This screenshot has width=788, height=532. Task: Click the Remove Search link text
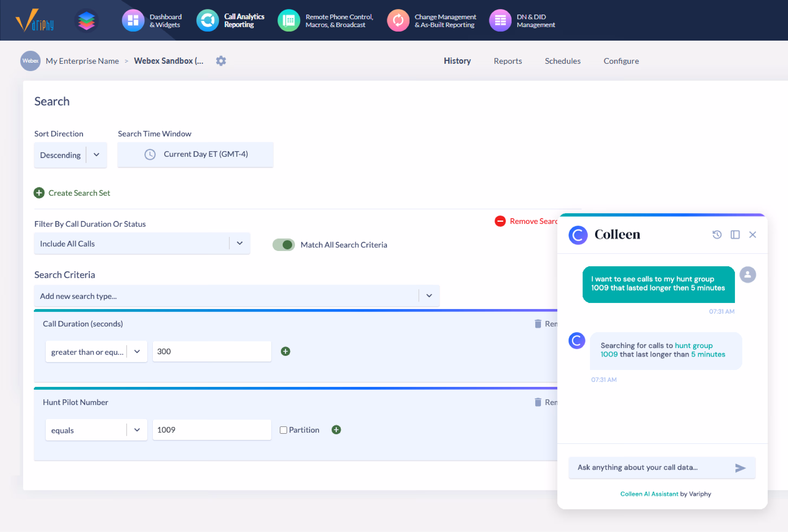point(533,221)
